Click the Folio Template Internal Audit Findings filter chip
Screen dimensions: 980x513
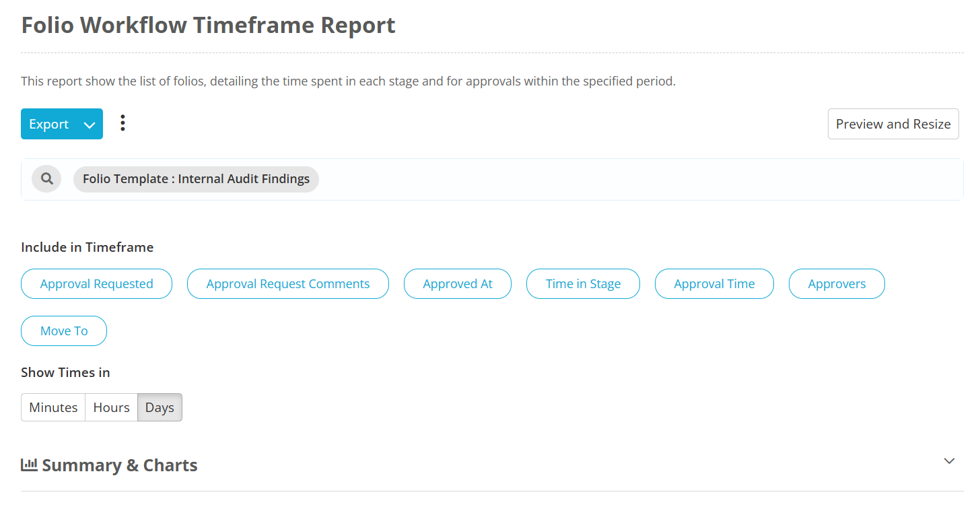tap(196, 179)
